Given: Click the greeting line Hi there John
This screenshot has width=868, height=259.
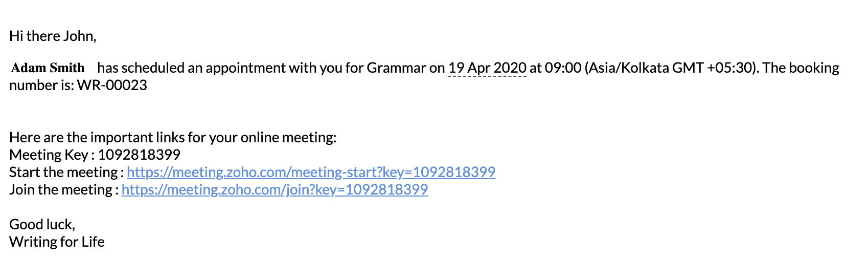Looking at the screenshot, I should click(53, 36).
